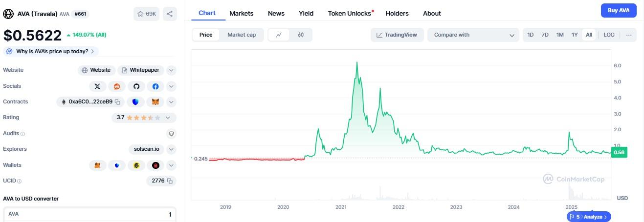644x222 pixels.
Task: Toggle LOG scale on chart
Action: tap(609, 35)
